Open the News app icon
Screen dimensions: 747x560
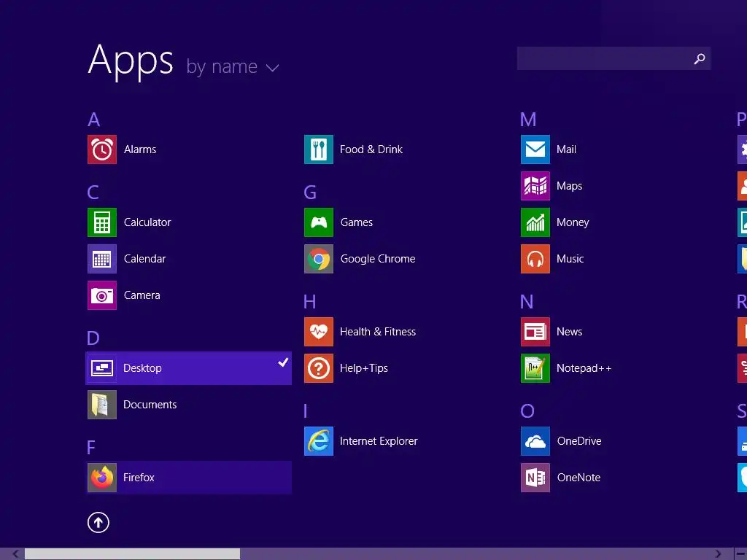(535, 332)
